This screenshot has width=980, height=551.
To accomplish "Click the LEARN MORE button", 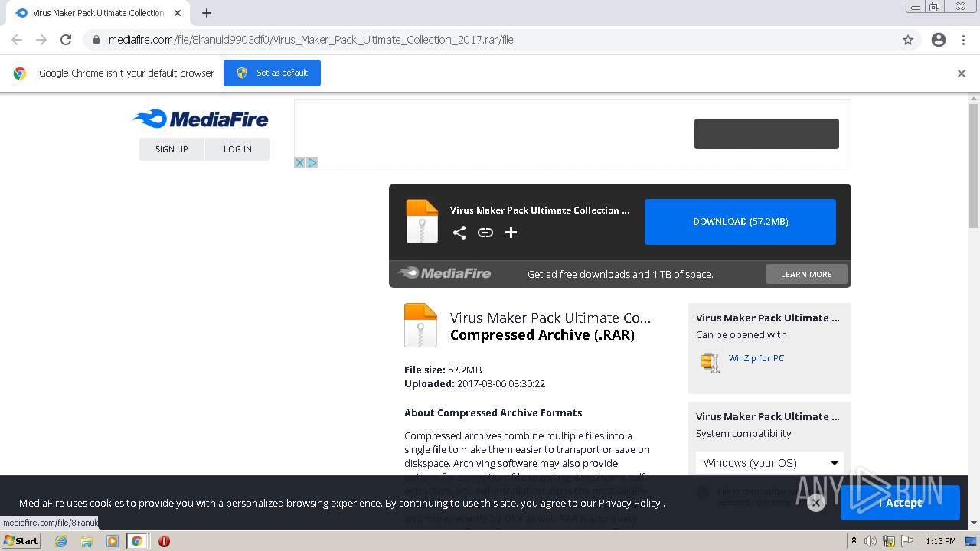I will click(x=806, y=274).
